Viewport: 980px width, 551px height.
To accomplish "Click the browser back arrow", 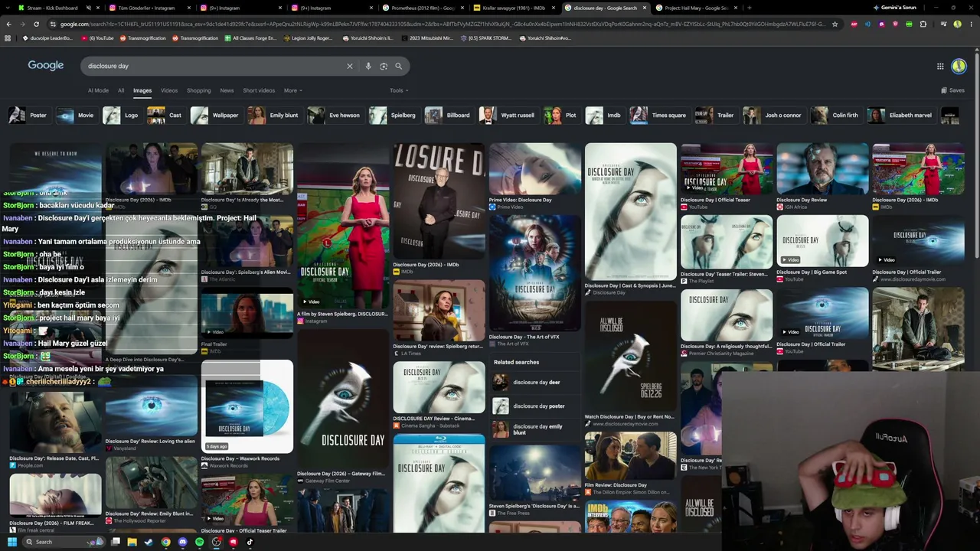I will 8,24.
